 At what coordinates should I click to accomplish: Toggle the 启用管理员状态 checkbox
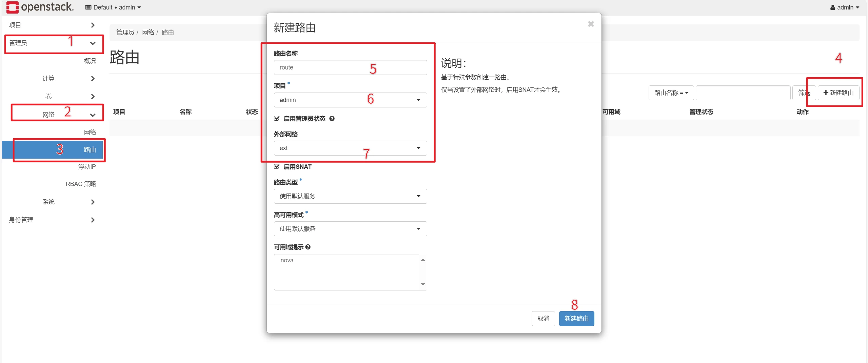[277, 118]
